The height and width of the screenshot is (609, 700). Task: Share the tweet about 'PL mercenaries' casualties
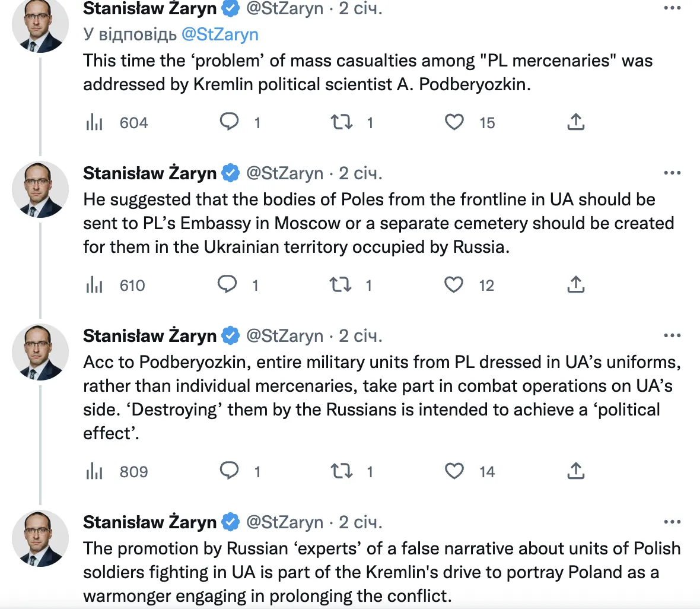[x=575, y=123]
